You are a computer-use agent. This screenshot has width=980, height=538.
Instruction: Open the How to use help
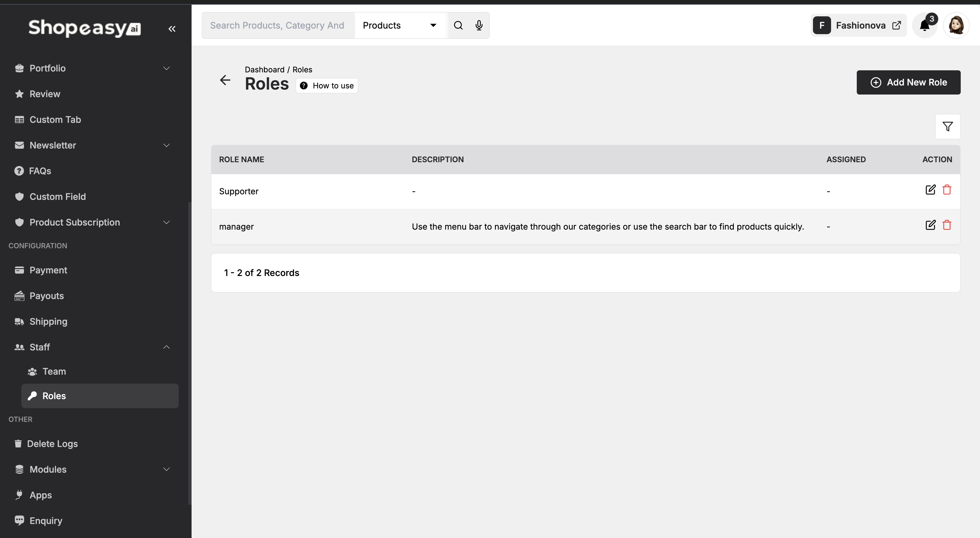pyautogui.click(x=327, y=85)
